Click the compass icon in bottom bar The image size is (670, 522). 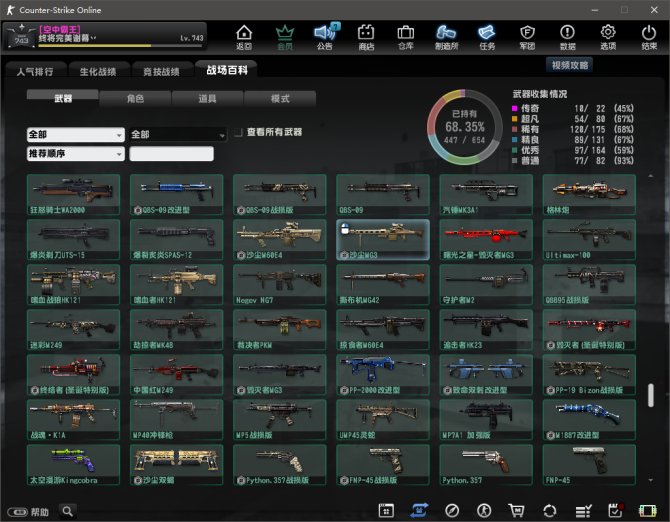452,510
